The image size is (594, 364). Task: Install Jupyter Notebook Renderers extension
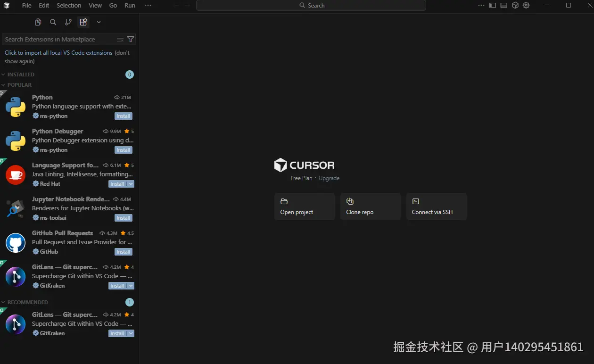(x=124, y=218)
